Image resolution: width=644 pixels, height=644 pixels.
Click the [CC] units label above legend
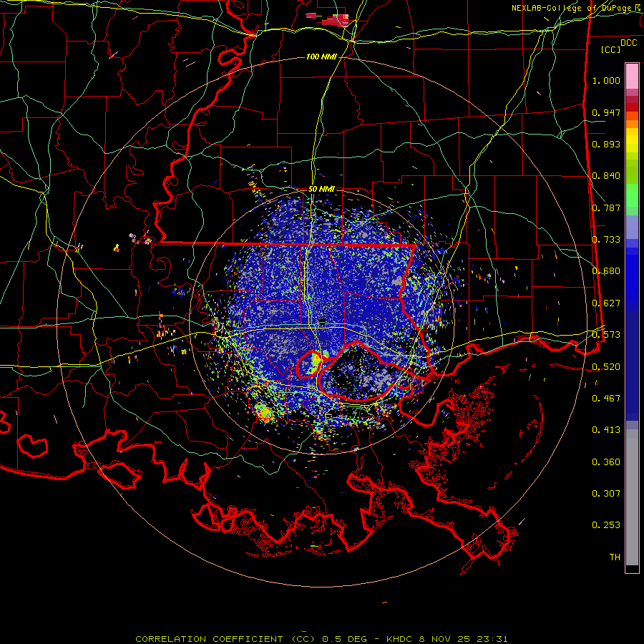(x=610, y=49)
